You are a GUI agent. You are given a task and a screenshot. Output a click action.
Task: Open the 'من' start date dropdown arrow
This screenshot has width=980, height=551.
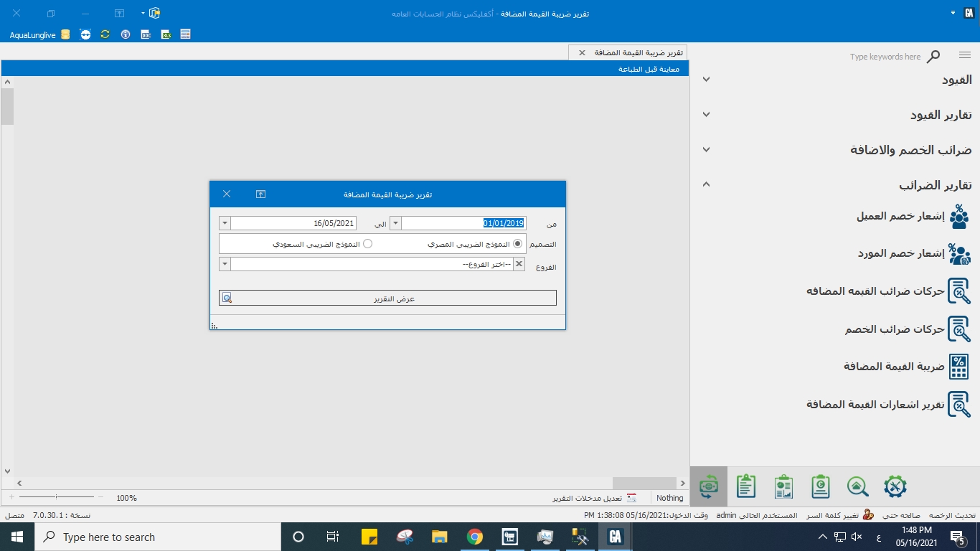(x=395, y=223)
